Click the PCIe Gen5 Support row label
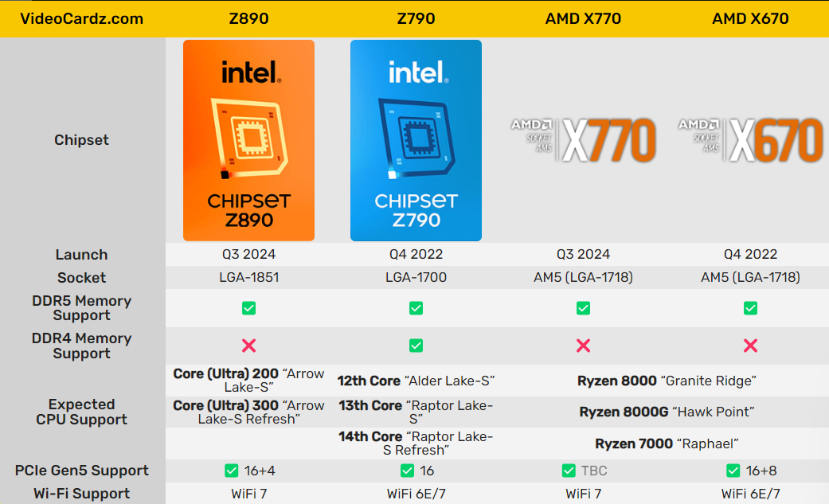The image size is (829, 504). [81, 471]
